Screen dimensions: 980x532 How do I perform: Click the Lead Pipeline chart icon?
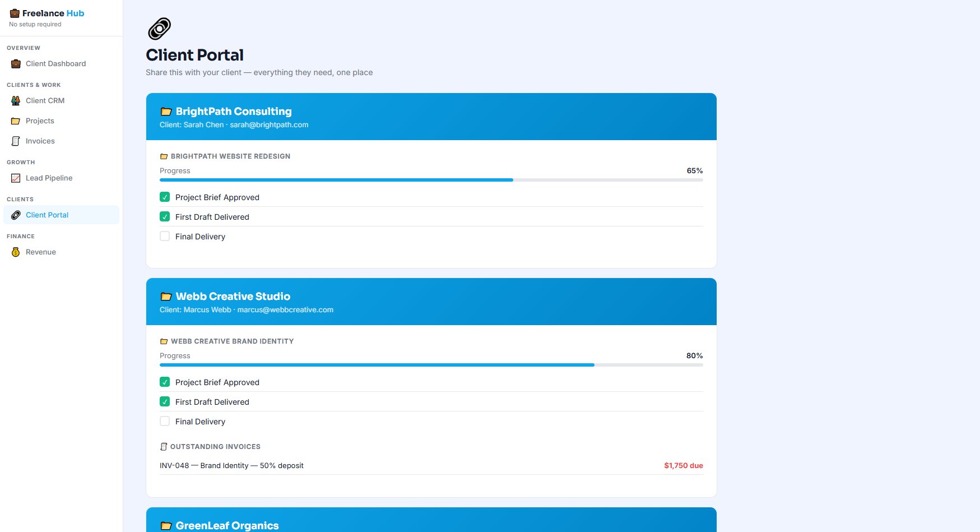(16, 178)
